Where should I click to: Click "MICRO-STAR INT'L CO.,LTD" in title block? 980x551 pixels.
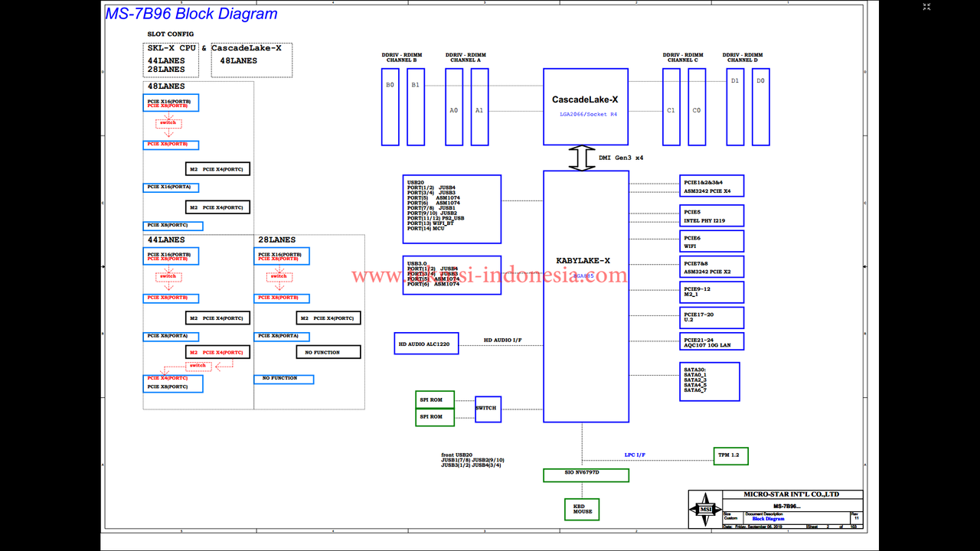[792, 494]
